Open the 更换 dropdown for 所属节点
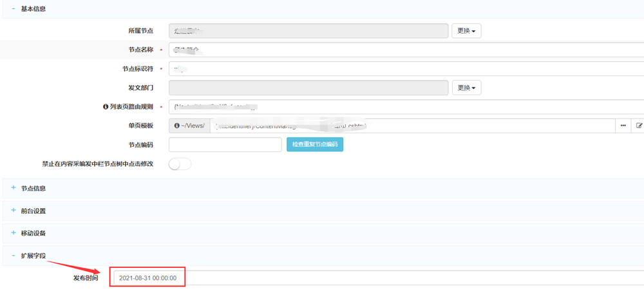The height and width of the screenshot is (295, 644). [x=467, y=31]
